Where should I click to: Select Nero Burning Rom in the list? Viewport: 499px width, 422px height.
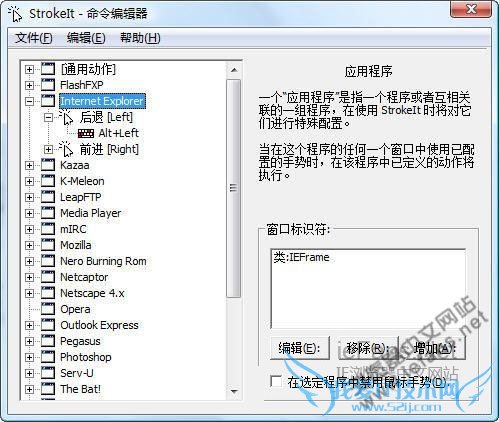103,261
